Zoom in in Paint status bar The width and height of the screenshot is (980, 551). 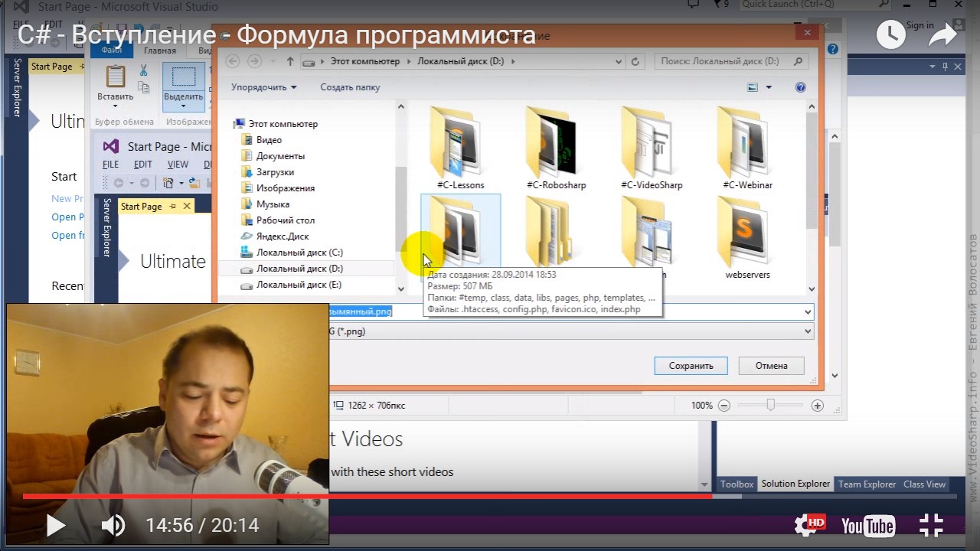click(x=818, y=406)
